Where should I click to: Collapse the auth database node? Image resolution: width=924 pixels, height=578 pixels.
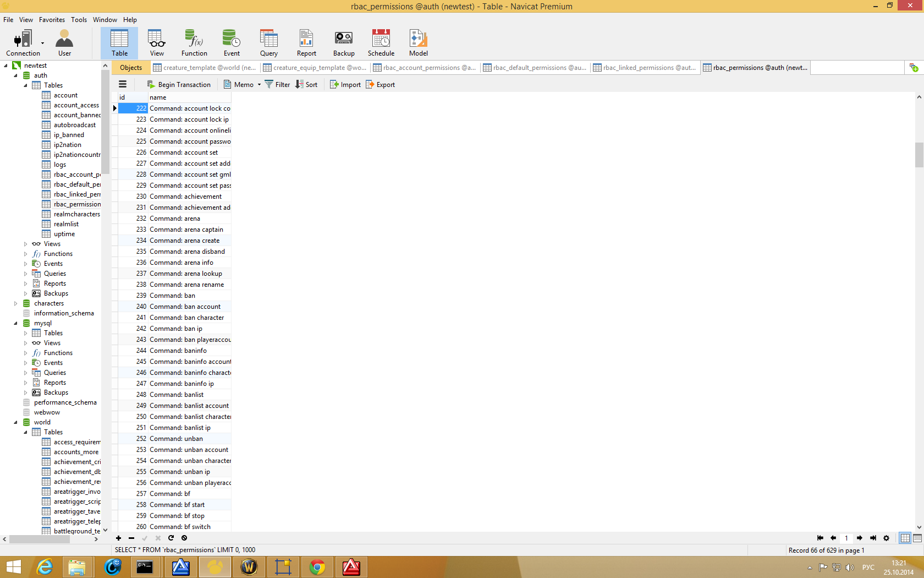(x=15, y=75)
